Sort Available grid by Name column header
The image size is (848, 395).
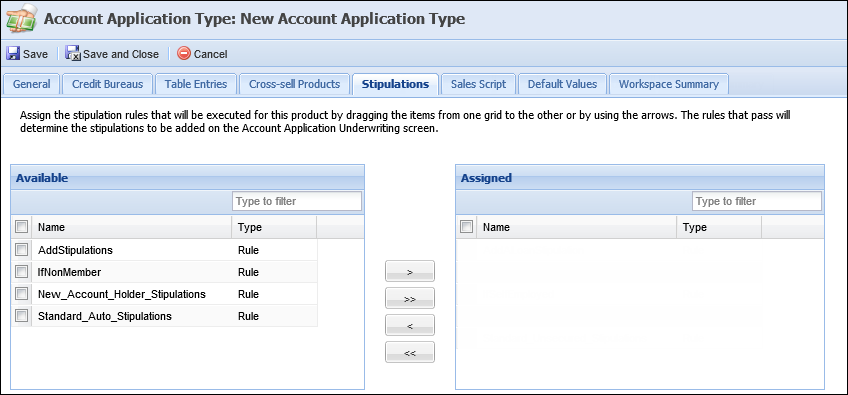tap(132, 227)
